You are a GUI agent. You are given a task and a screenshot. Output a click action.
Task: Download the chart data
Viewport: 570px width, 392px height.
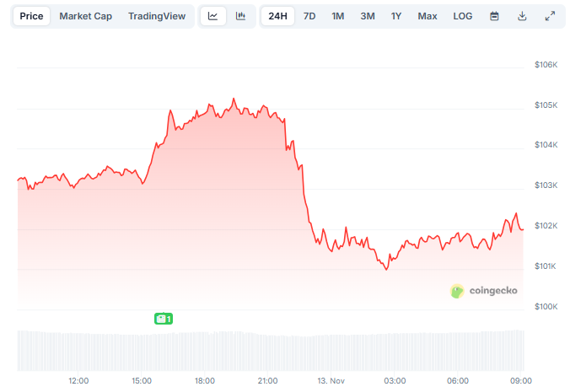coord(522,16)
